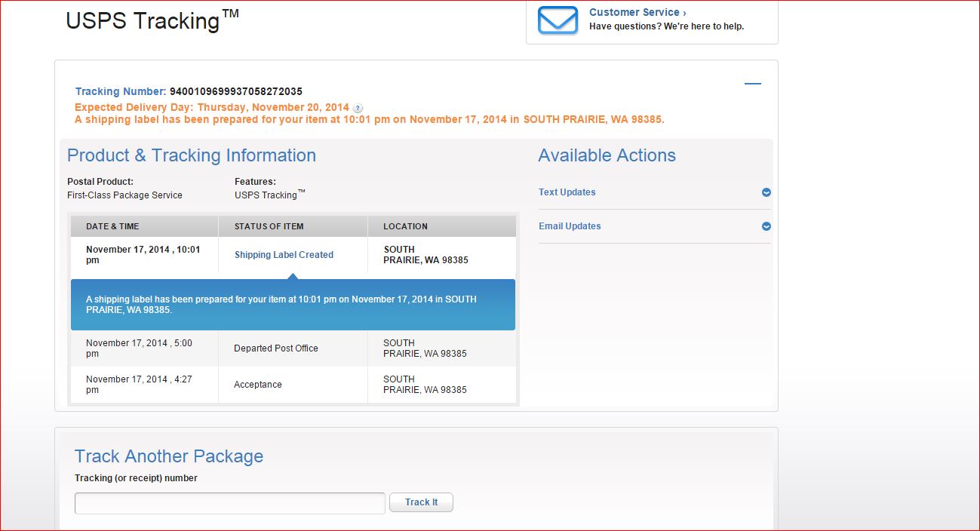Click First-Class Package Service text
980x531 pixels.
[x=124, y=195]
